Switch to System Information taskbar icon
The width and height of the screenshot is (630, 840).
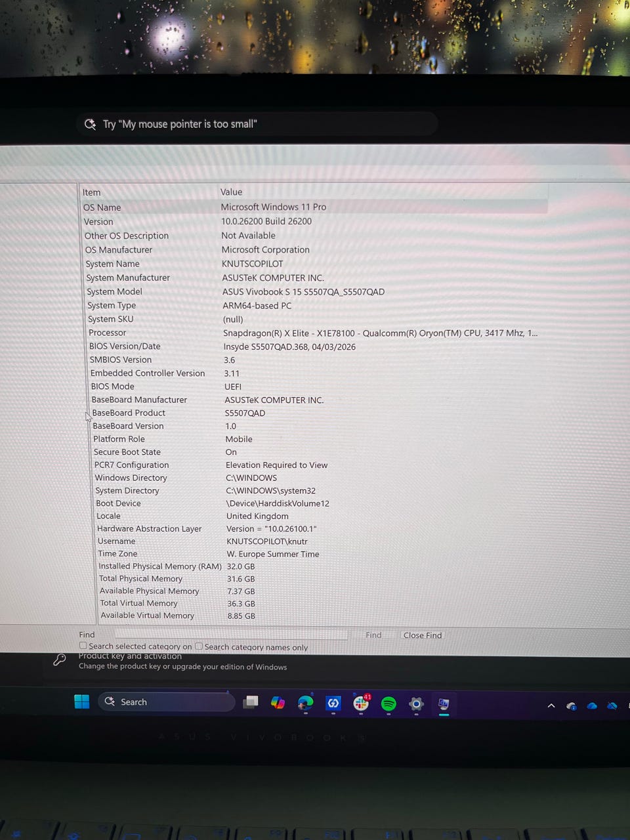click(444, 705)
